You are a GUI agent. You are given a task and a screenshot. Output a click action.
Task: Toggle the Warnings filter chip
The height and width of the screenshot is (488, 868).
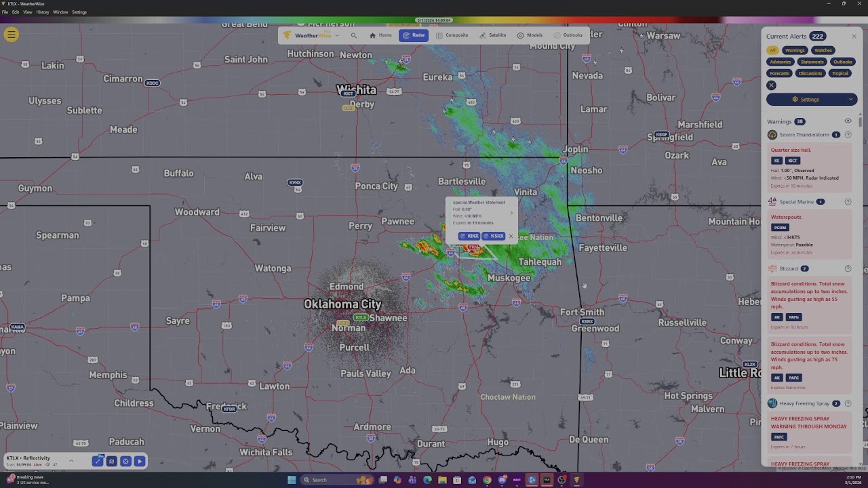(795, 50)
